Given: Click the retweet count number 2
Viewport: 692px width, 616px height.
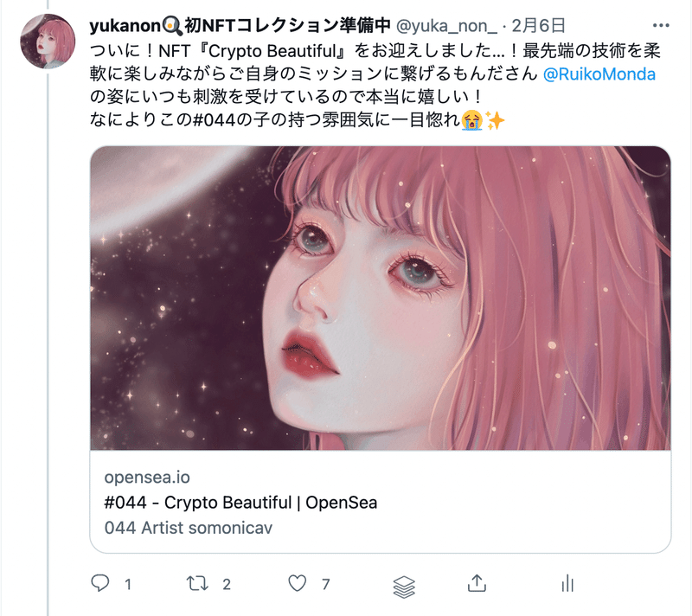Looking at the screenshot, I should 227,585.
